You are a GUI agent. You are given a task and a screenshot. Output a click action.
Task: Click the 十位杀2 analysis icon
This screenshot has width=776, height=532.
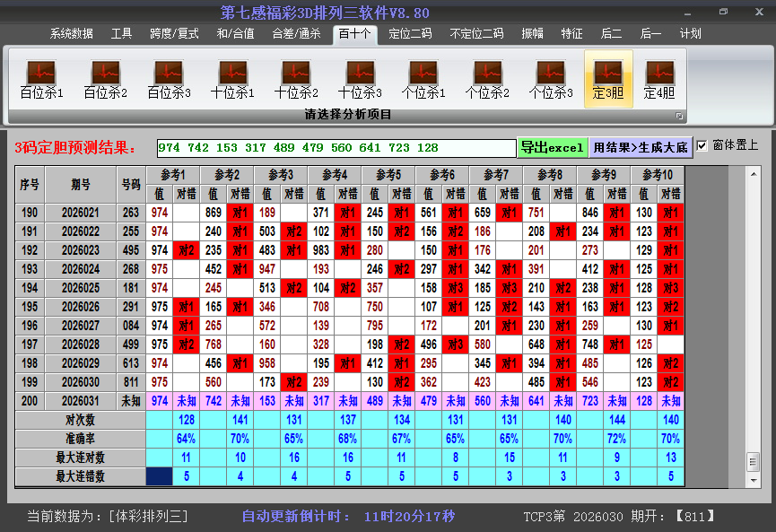pos(296,79)
